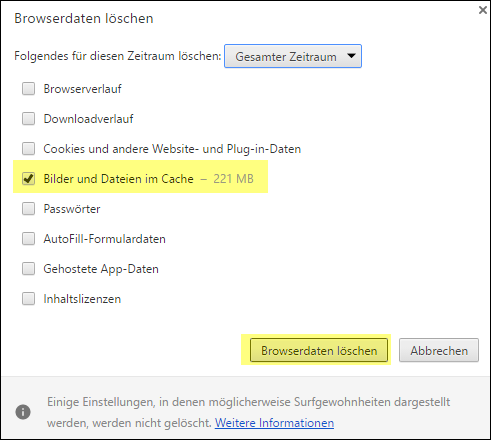Open the Weitere Informationen link
The height and width of the screenshot is (440, 491).
click(274, 423)
